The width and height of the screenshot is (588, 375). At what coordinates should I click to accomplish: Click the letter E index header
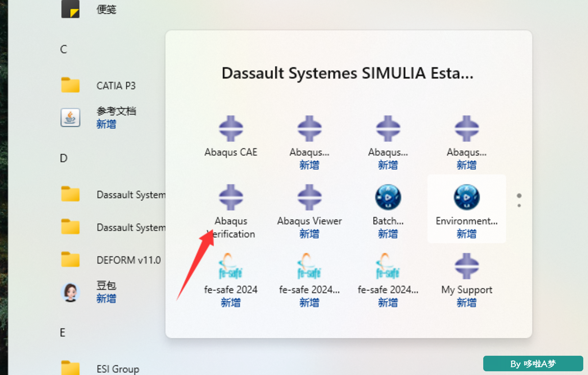pos(63,333)
